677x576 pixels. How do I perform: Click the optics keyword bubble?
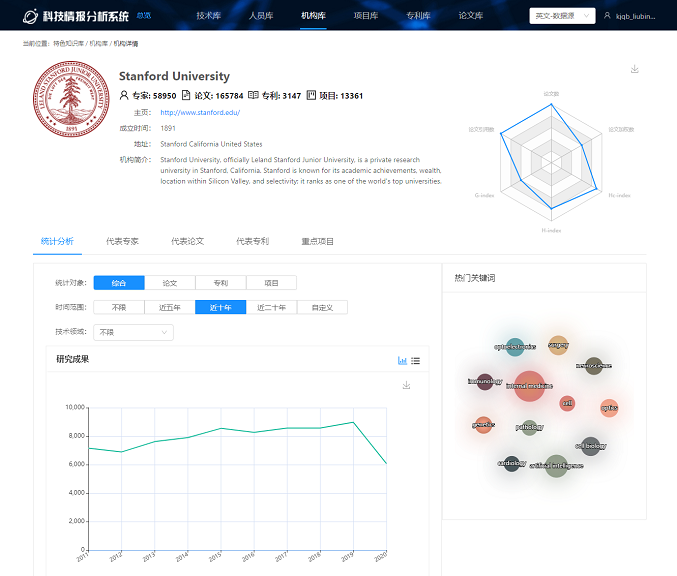pos(609,408)
